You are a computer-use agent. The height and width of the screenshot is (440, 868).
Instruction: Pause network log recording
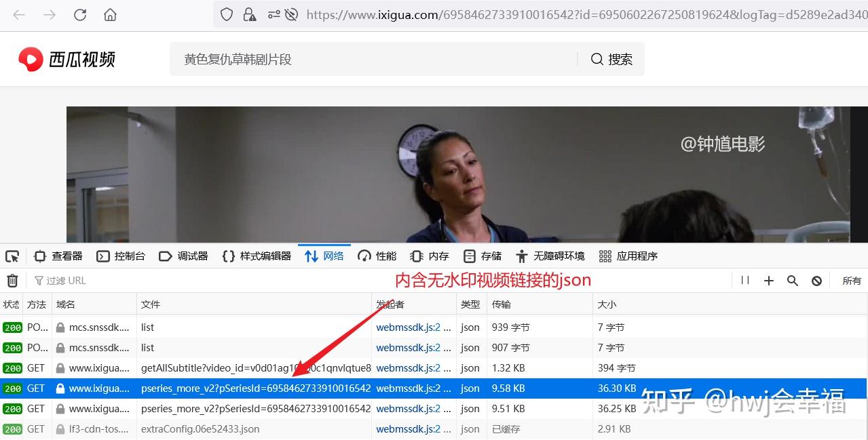click(744, 280)
